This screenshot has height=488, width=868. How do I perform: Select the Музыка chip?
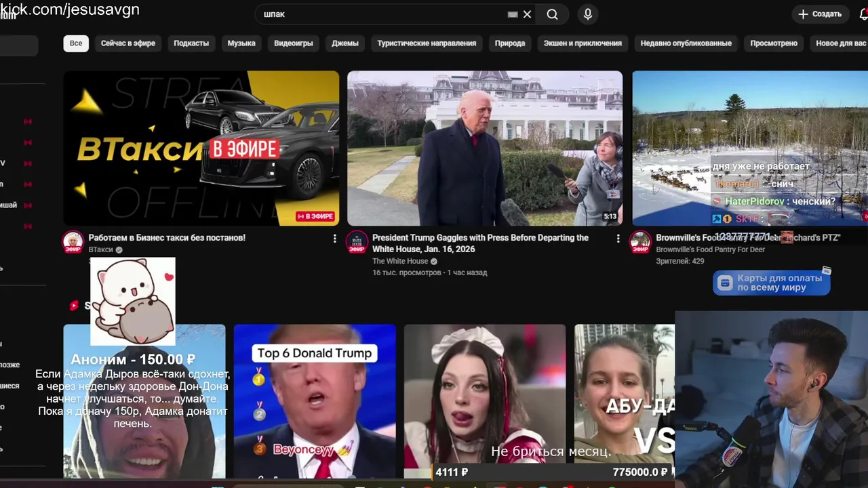tap(241, 43)
